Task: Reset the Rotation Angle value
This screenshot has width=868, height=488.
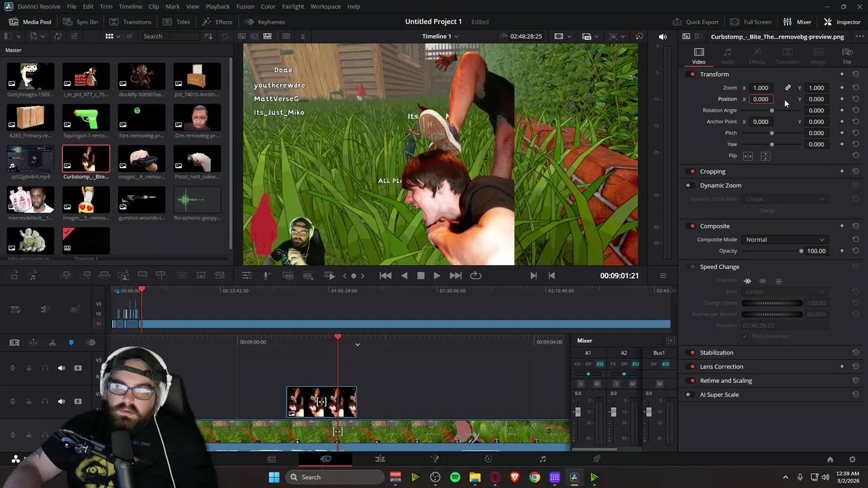Action: (856, 110)
